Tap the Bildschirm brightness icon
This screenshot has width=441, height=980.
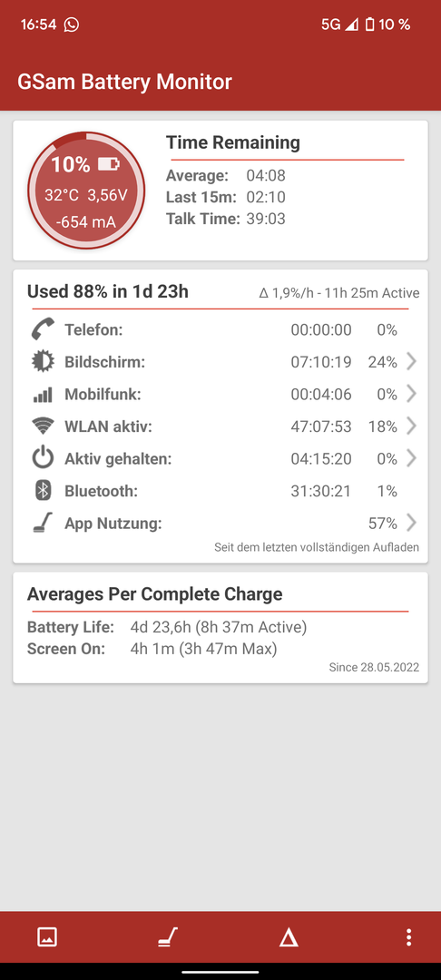click(43, 362)
